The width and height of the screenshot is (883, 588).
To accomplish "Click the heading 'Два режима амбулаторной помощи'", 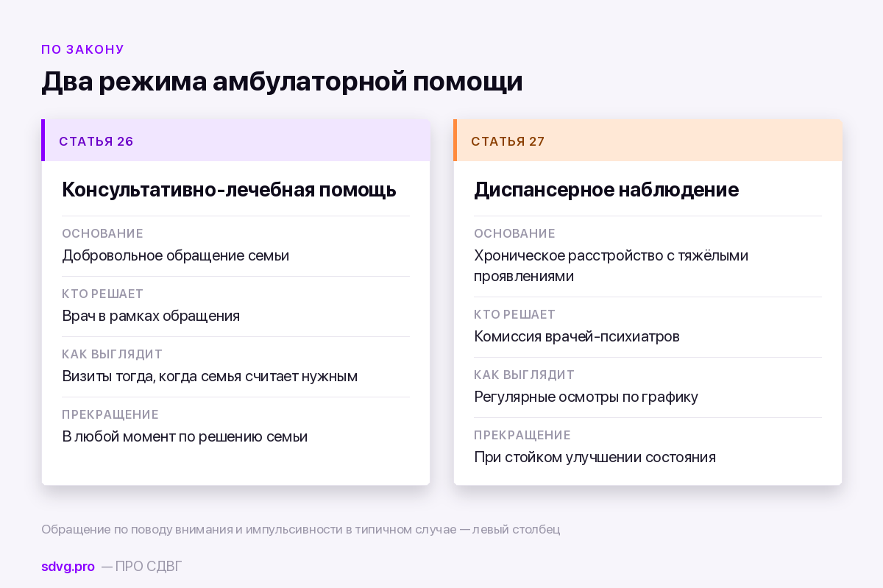I will coord(282,82).
